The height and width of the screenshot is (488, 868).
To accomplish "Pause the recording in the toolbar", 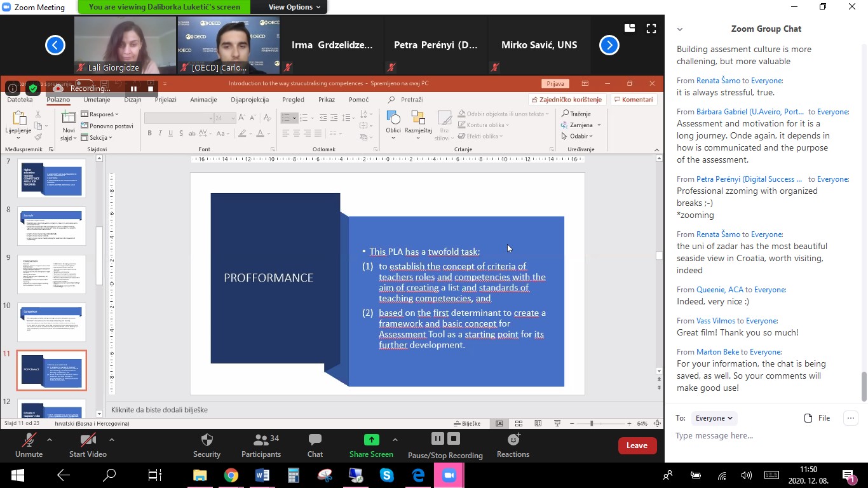I will click(437, 438).
